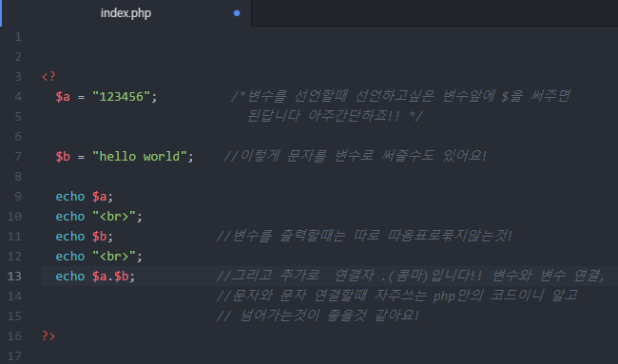Viewport: 618px width, 364px height.
Task: Select the index.php tab
Action: (x=126, y=13)
